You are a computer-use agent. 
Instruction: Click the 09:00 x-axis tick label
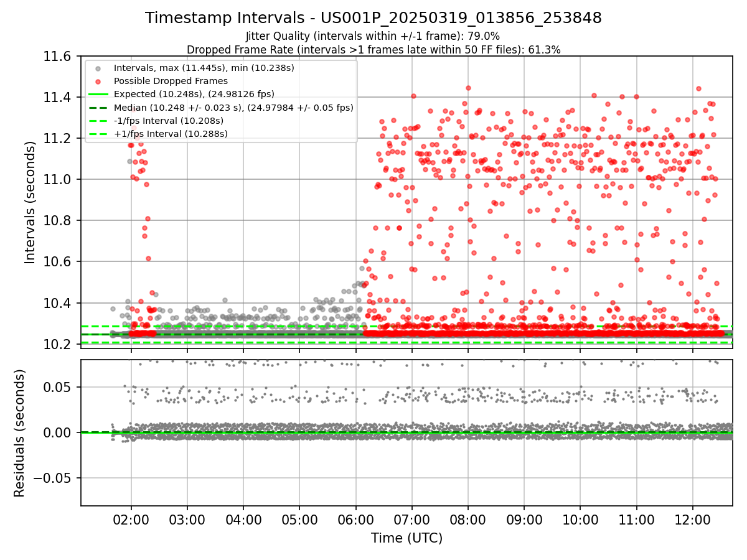point(524,520)
